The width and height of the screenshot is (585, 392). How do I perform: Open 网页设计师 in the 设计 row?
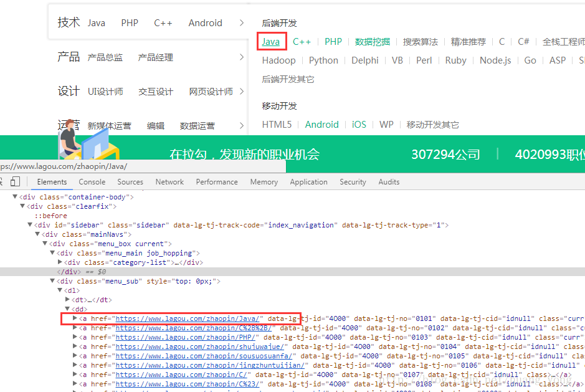click(x=211, y=92)
